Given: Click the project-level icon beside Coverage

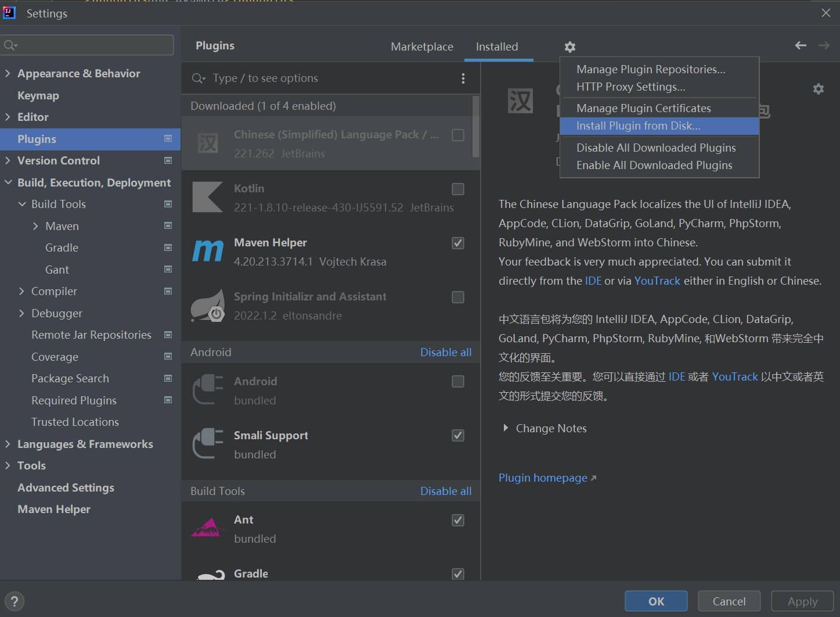Looking at the screenshot, I should click(x=168, y=356).
